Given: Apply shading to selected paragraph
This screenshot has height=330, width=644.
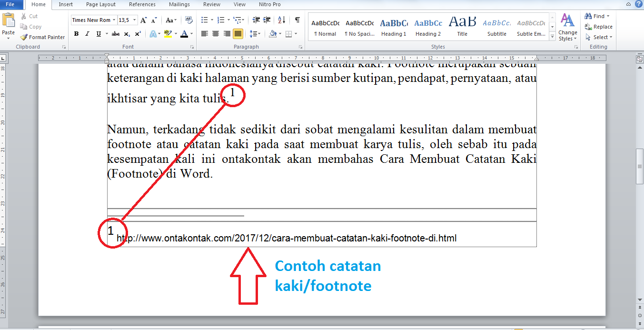Looking at the screenshot, I should point(274,34).
